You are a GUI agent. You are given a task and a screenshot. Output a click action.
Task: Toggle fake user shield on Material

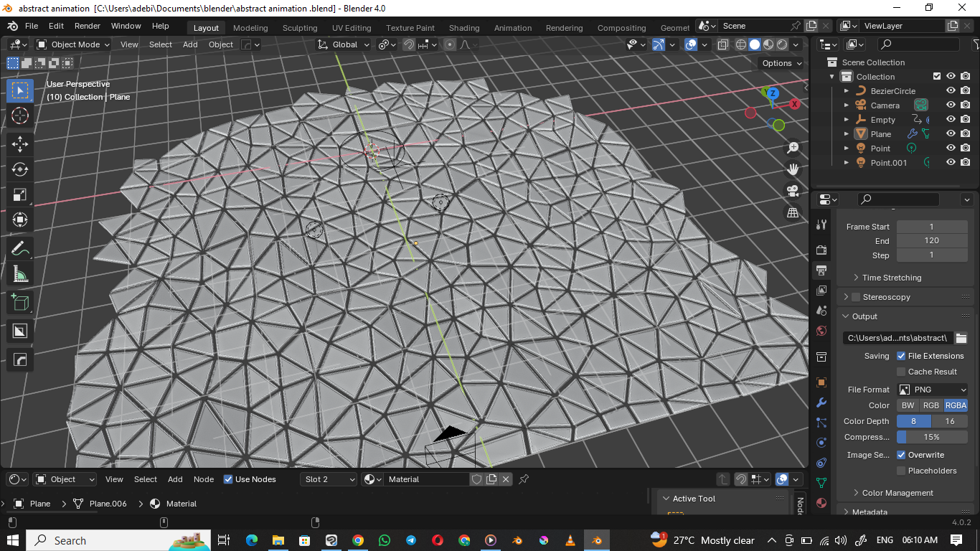click(477, 479)
